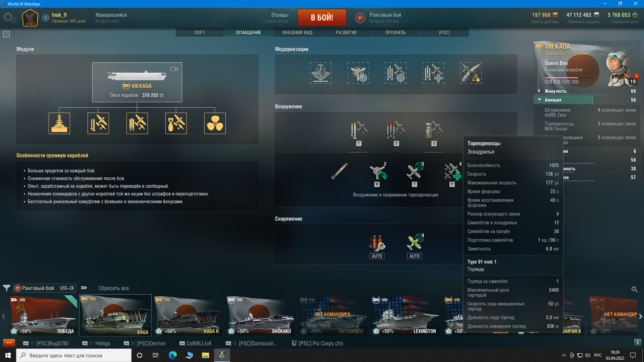Image resolution: width=644 pixels, height=362 pixels.
Task: Open Windows Start menu
Action: 8,355
